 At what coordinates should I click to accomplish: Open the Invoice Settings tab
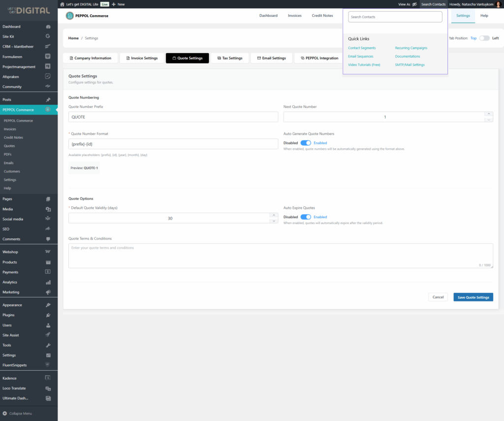(141, 58)
